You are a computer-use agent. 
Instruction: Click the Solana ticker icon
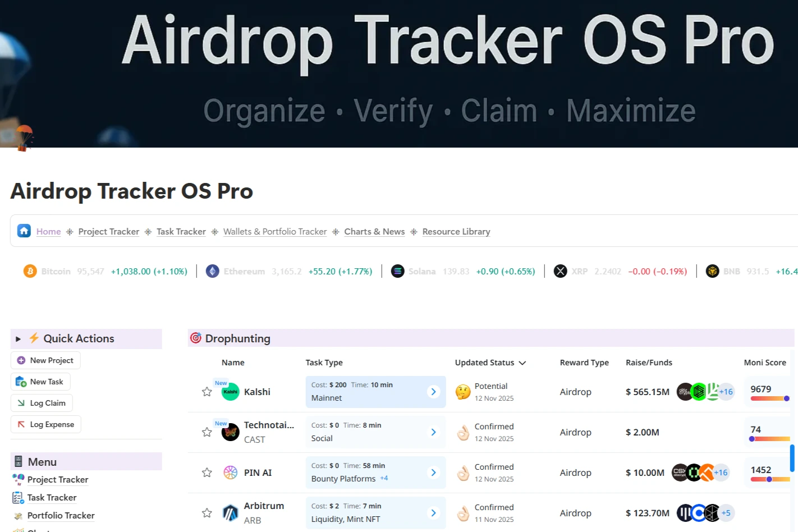(x=397, y=272)
